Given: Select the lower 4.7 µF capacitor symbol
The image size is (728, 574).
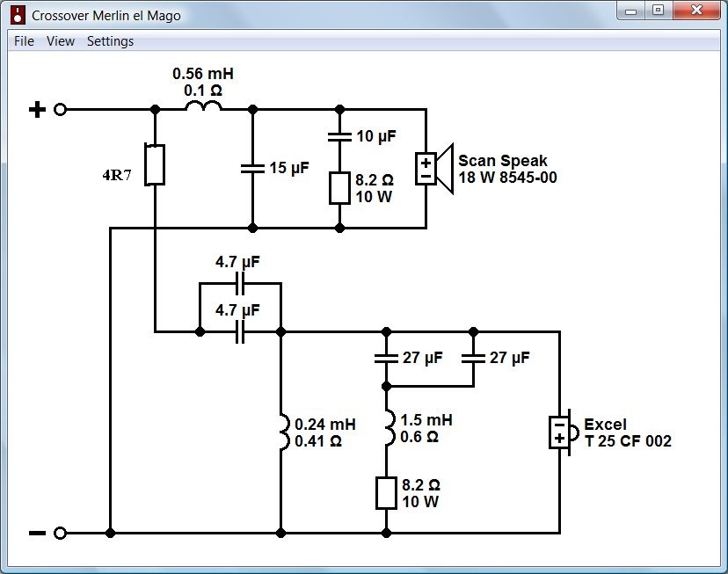Looking at the screenshot, I should point(240,332).
